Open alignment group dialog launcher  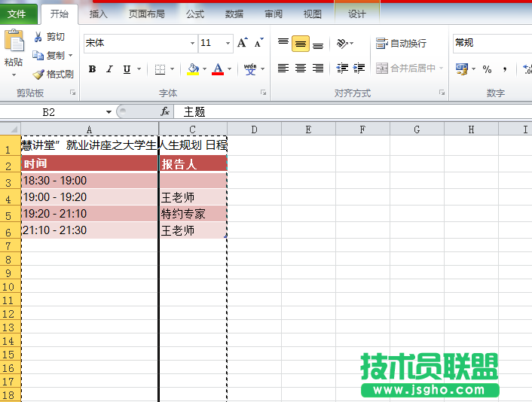pos(442,92)
